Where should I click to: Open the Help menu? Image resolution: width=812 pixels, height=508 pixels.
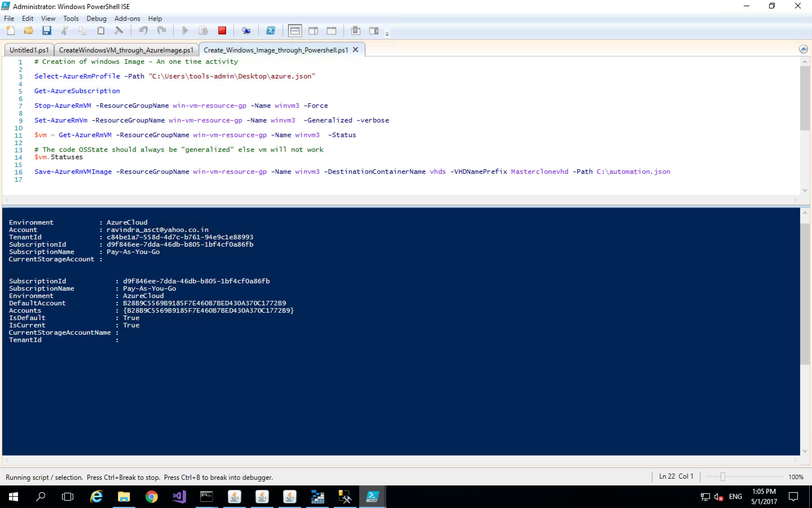[x=155, y=18]
